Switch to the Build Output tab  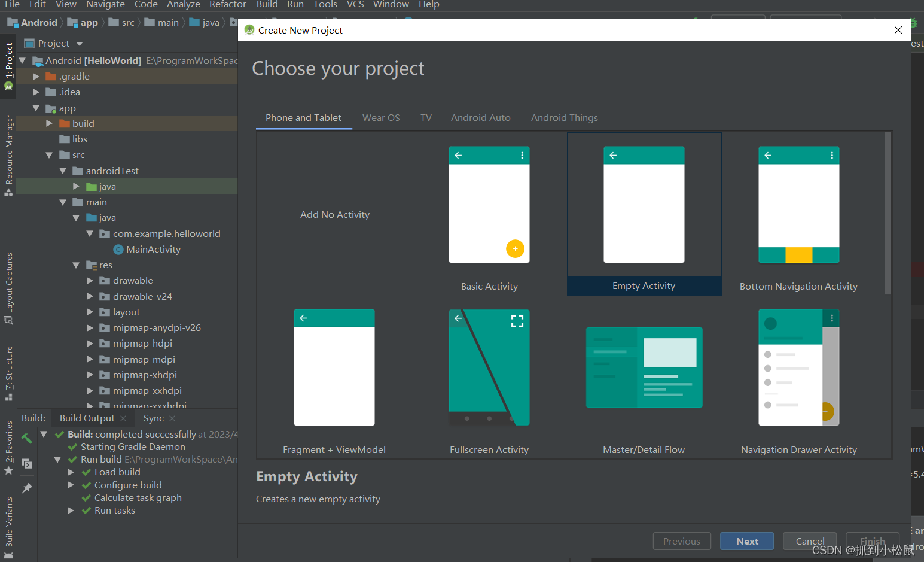click(87, 418)
